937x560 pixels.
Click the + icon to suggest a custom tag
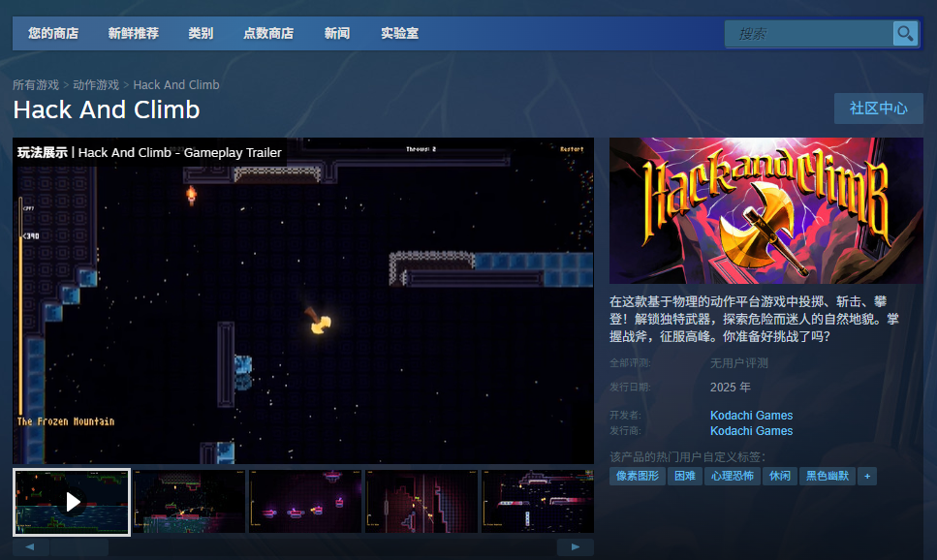[866, 476]
